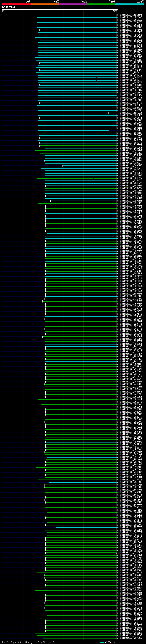Select hit label UniRef100_C6SVX5
146x644 pixels.
pos(131,20)
